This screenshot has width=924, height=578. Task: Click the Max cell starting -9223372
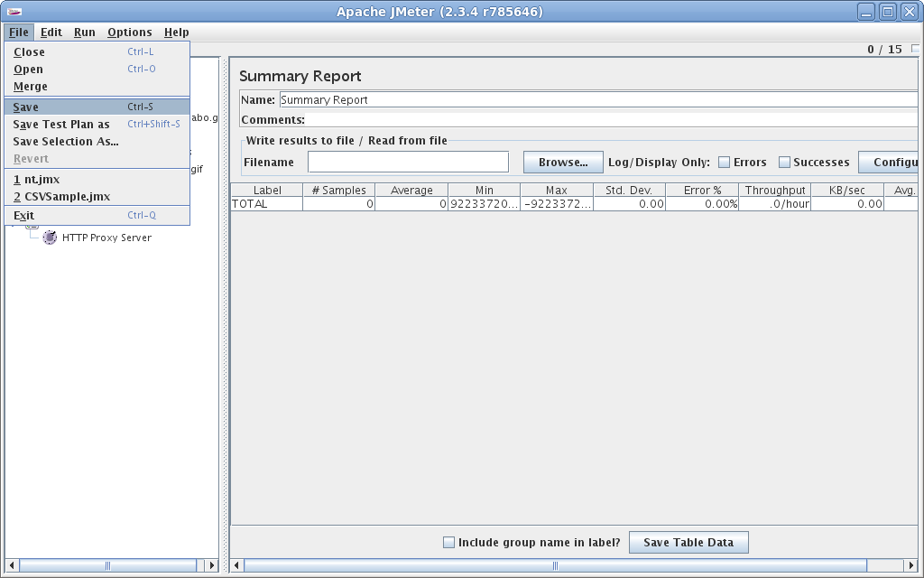coord(556,203)
